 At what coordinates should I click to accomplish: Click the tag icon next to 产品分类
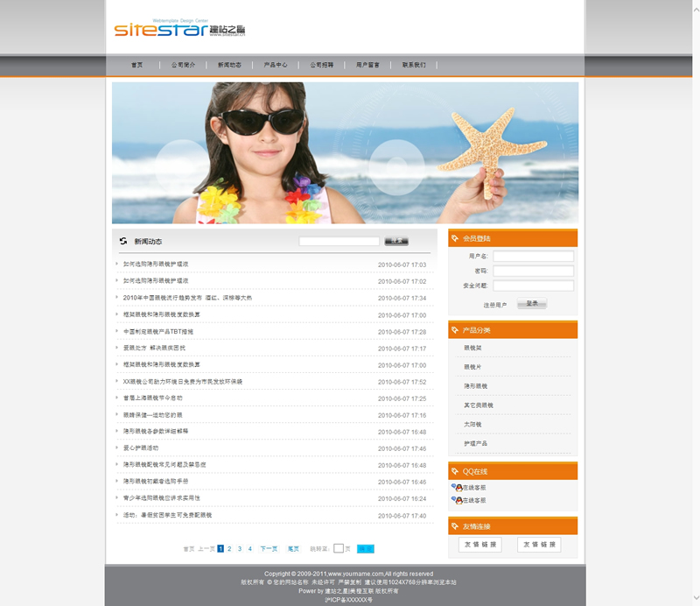(x=455, y=330)
